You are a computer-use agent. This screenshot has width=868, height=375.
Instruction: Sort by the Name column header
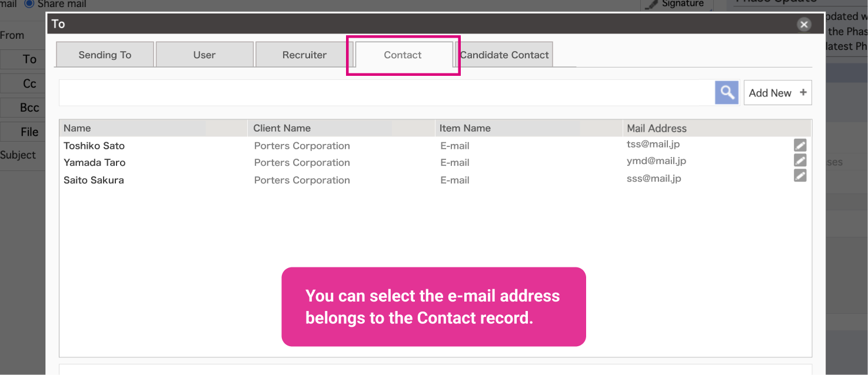tap(77, 128)
